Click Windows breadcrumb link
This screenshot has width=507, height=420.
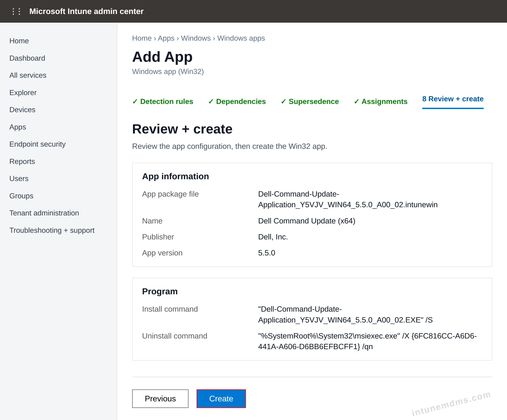[x=196, y=38]
